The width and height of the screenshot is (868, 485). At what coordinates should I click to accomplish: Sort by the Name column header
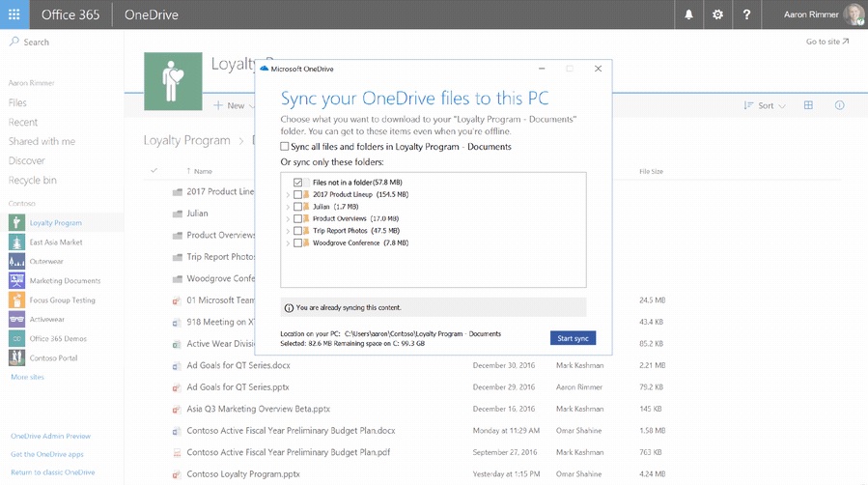pyautogui.click(x=200, y=171)
